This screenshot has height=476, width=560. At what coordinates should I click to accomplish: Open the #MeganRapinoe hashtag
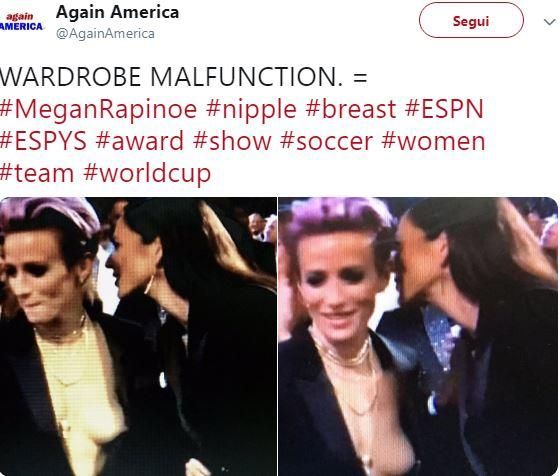pyautogui.click(x=98, y=109)
